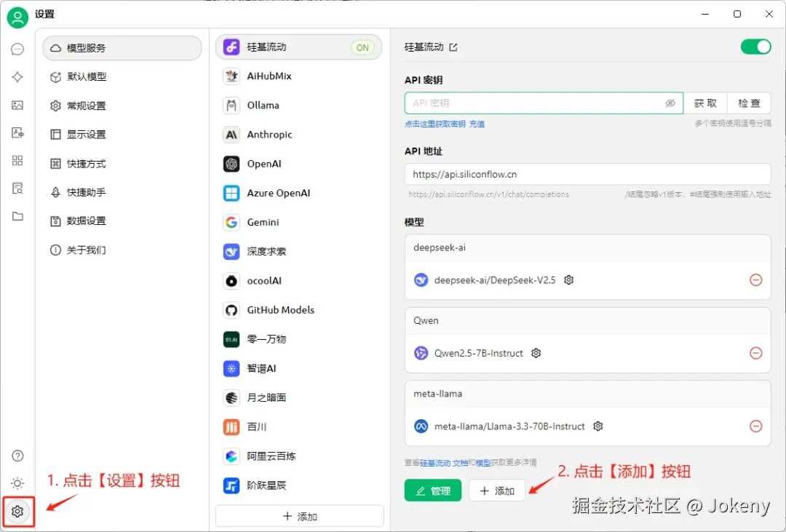Open 快捷助手 settings section
This screenshot has width=786, height=532.
click(122, 192)
